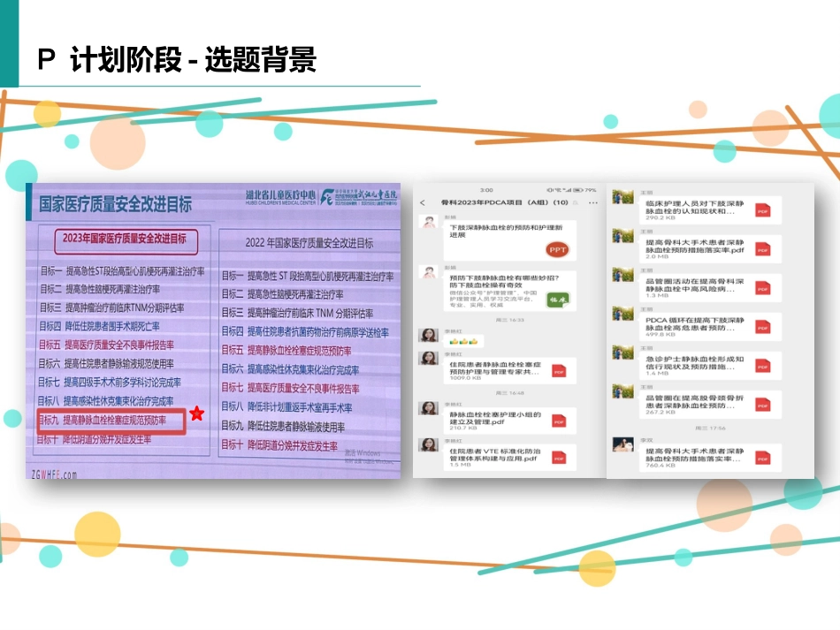Open PDF icon of the 2.0 MB file

763,250
